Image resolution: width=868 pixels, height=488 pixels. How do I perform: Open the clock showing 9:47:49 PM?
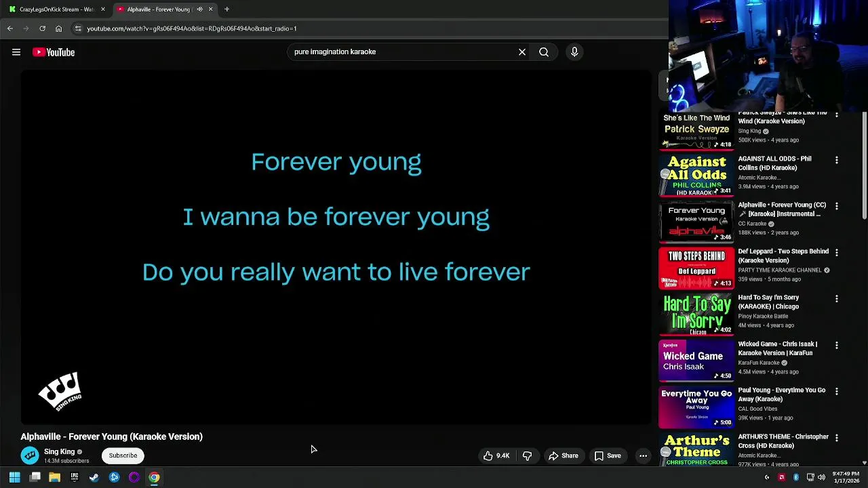tap(846, 478)
